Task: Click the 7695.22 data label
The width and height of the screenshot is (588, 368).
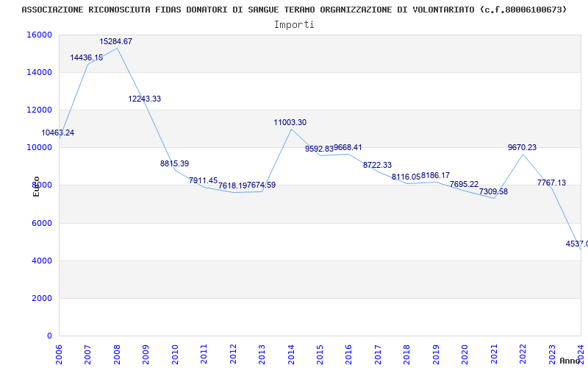Action: 465,184
